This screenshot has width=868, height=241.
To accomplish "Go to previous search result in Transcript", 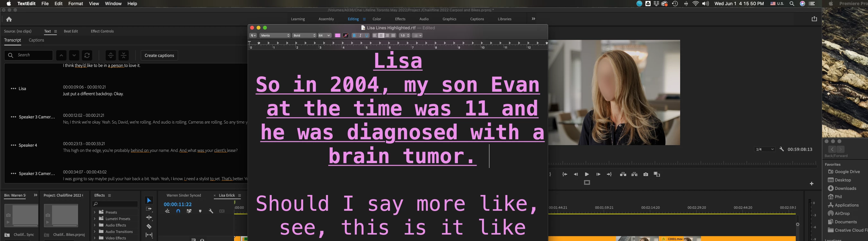I will pos(61,55).
